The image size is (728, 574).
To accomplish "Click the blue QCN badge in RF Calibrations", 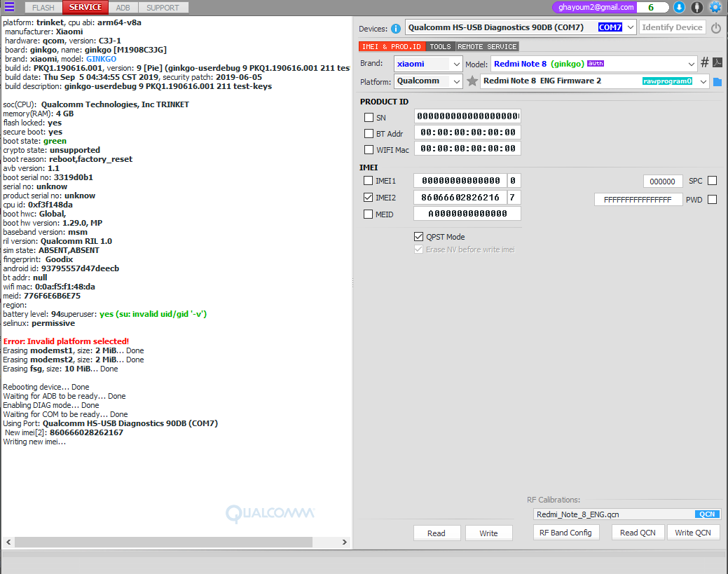I will (707, 514).
